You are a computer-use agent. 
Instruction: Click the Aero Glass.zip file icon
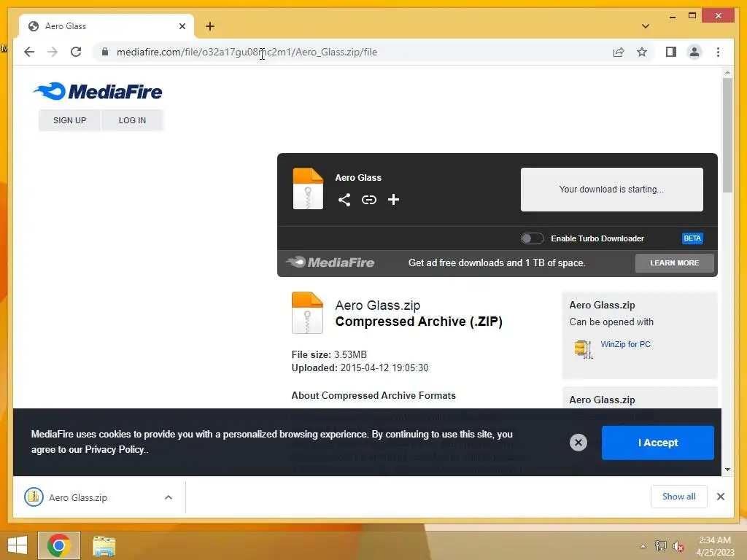pos(307,312)
